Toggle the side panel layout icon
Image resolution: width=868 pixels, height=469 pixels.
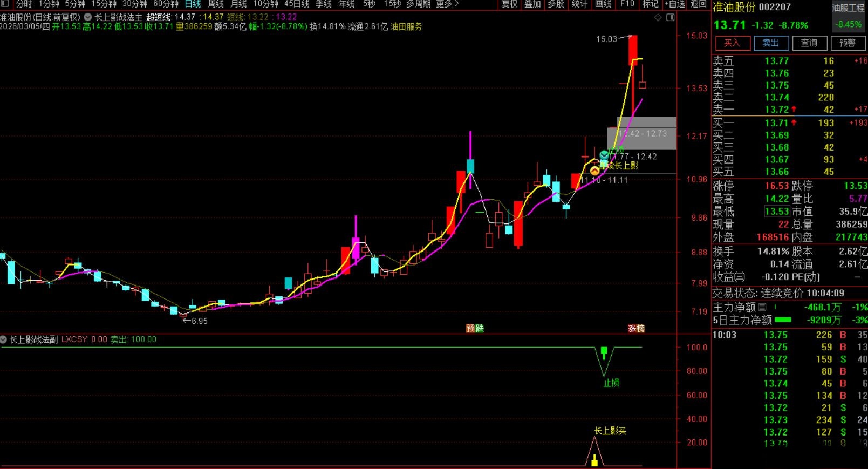670,17
